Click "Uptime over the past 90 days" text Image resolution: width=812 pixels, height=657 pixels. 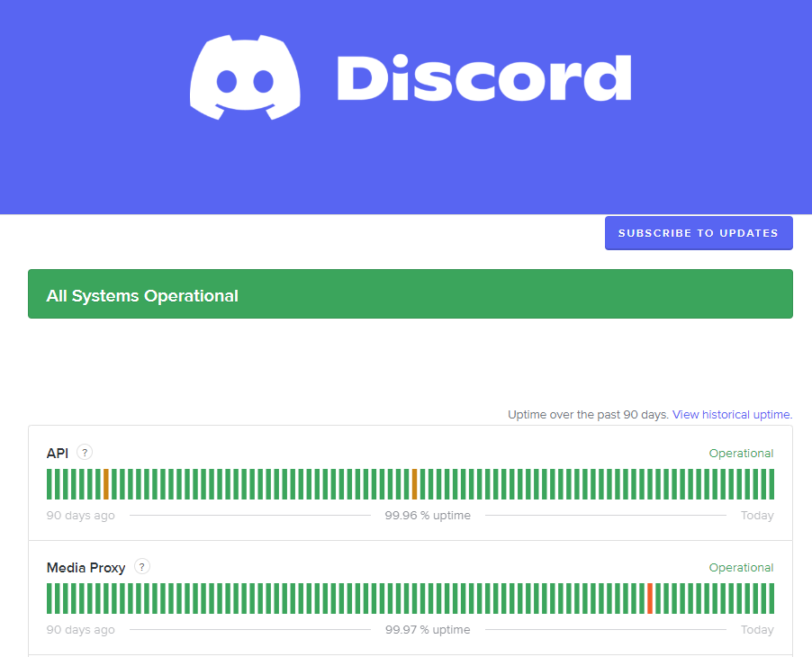click(588, 415)
